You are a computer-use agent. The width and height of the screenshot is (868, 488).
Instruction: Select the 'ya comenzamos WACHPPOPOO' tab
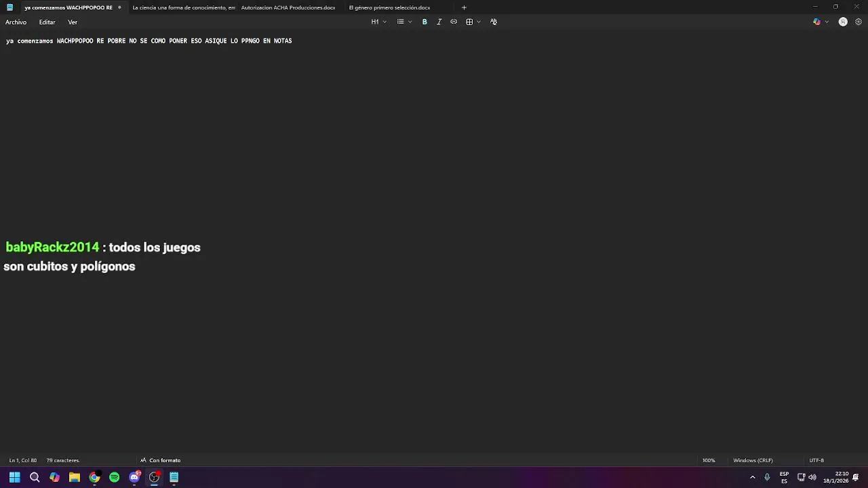pos(68,7)
